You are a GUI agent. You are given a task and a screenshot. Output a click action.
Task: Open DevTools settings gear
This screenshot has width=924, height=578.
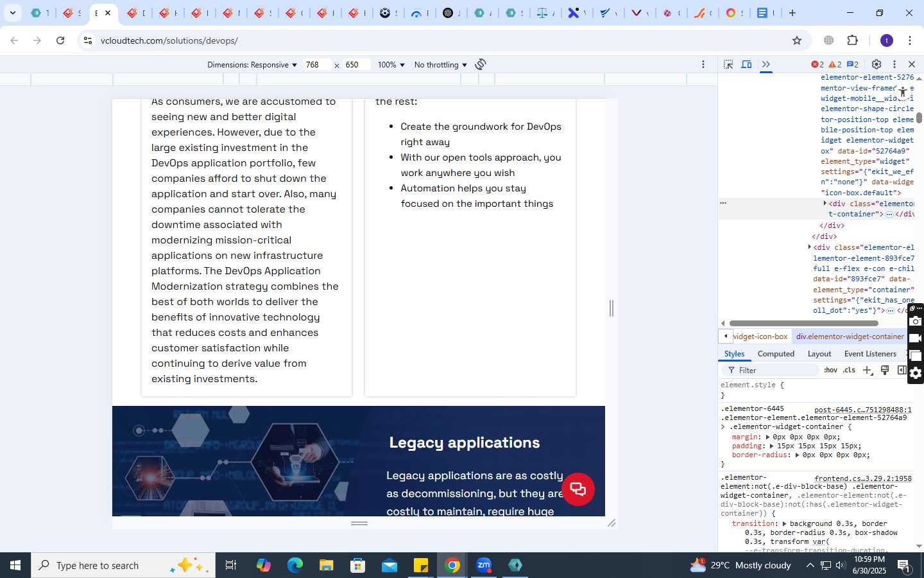click(x=877, y=64)
